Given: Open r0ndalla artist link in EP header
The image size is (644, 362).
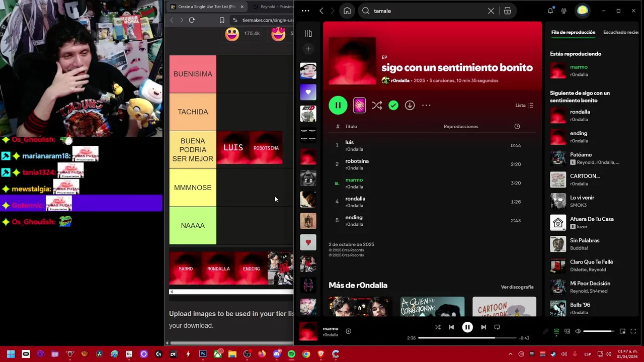Looking at the screenshot, I should coord(400,80).
